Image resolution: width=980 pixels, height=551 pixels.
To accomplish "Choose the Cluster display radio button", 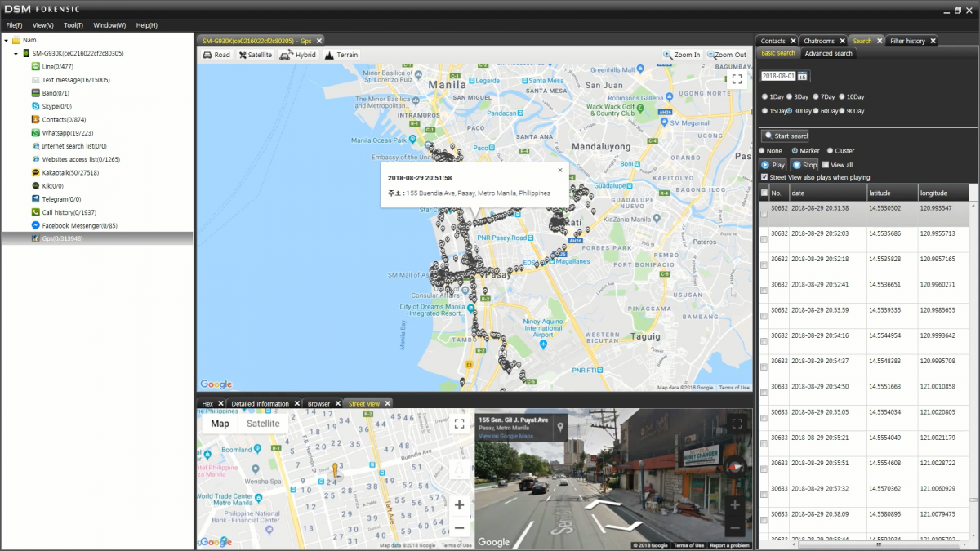I will point(831,150).
